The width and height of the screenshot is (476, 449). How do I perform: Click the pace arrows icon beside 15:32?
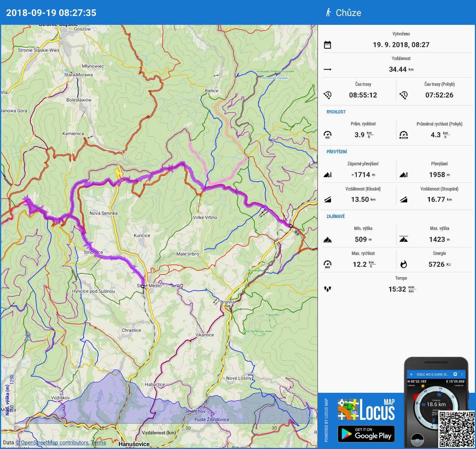pos(327,289)
